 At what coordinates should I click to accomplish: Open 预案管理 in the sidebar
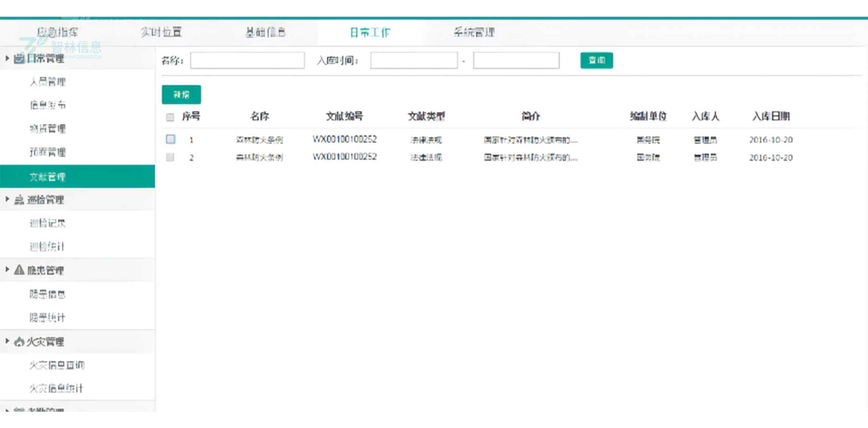pos(48,152)
